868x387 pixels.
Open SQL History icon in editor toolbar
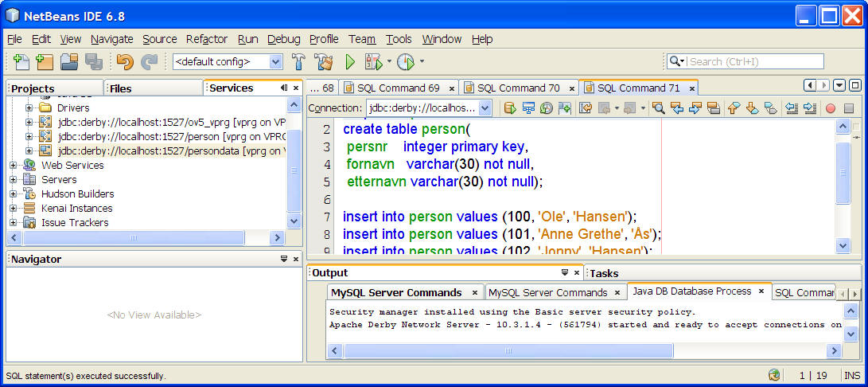pyautogui.click(x=547, y=108)
